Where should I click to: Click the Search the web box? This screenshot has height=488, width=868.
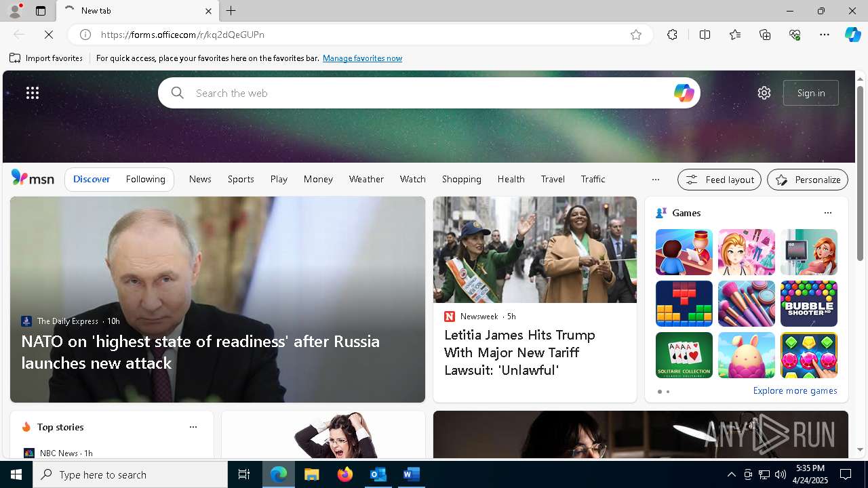click(429, 93)
